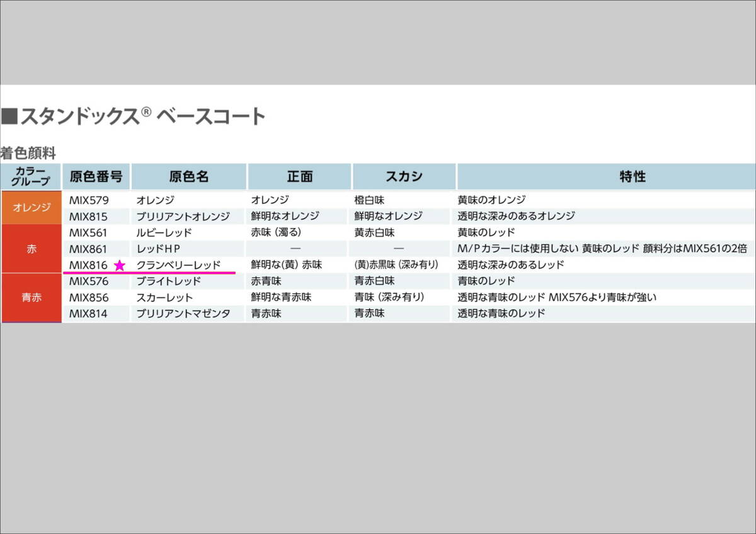Select the 赤 color group cell
Screen dimensions: 756x534
pyautogui.click(x=31, y=249)
